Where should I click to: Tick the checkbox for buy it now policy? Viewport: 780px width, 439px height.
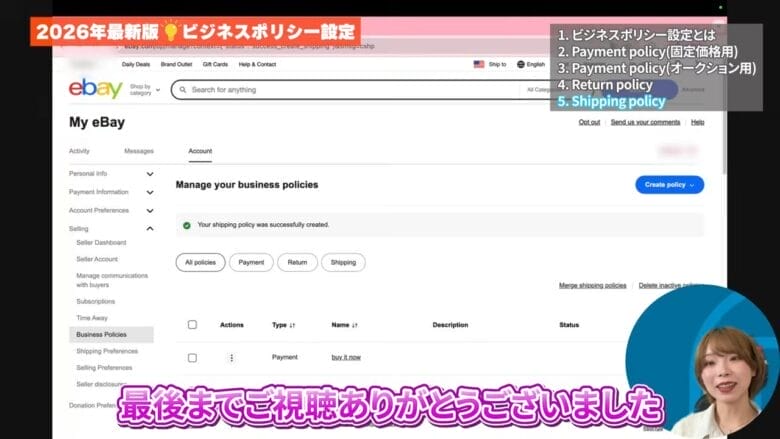(192, 357)
